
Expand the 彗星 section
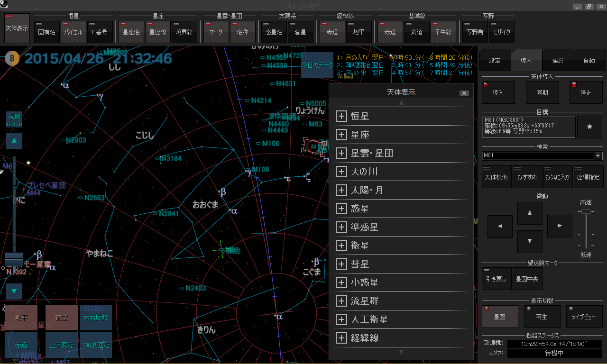pos(341,264)
